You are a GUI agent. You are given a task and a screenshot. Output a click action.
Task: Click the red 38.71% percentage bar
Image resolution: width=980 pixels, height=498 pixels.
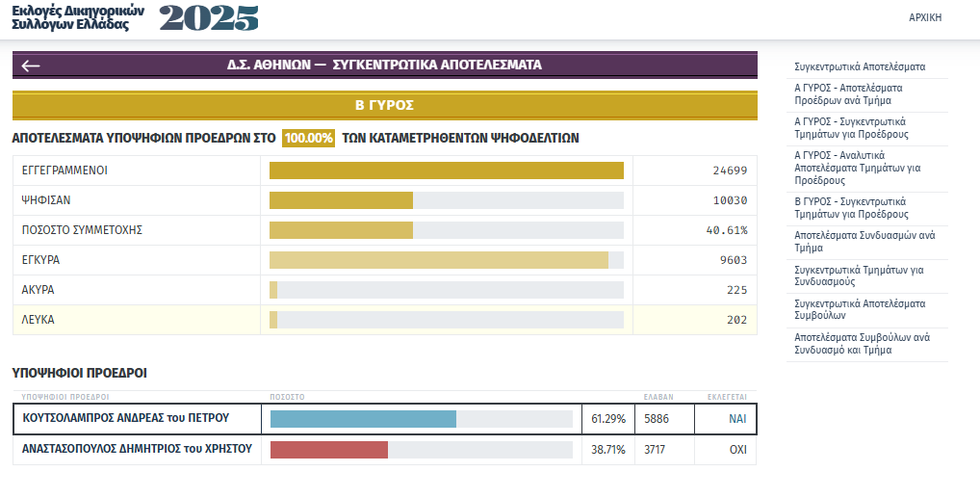329,450
